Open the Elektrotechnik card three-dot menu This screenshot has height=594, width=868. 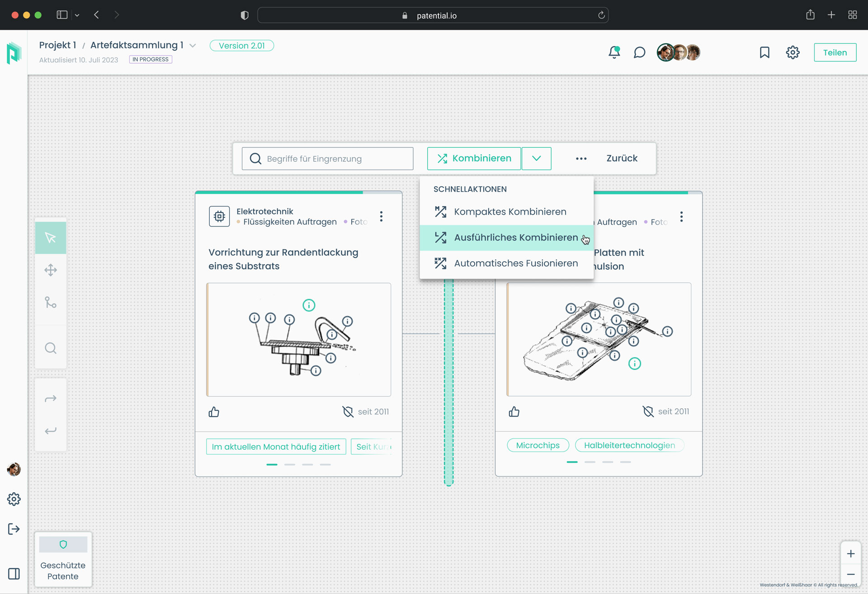[x=382, y=217]
